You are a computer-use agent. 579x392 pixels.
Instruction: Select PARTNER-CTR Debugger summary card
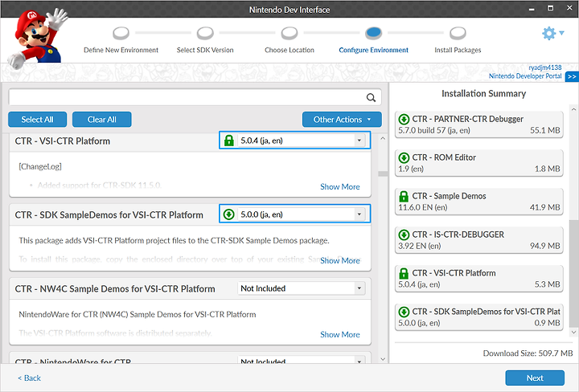pyautogui.click(x=479, y=125)
